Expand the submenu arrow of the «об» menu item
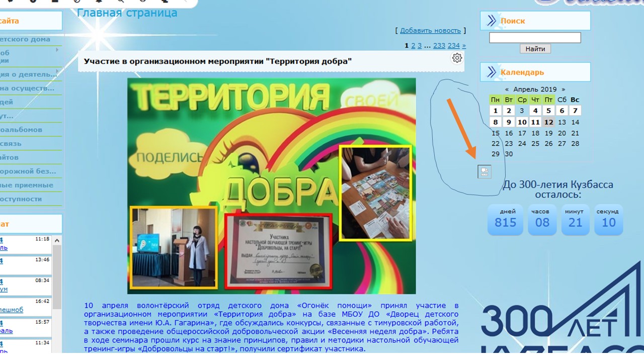Viewport: 644px width, 362px height. (x=57, y=50)
